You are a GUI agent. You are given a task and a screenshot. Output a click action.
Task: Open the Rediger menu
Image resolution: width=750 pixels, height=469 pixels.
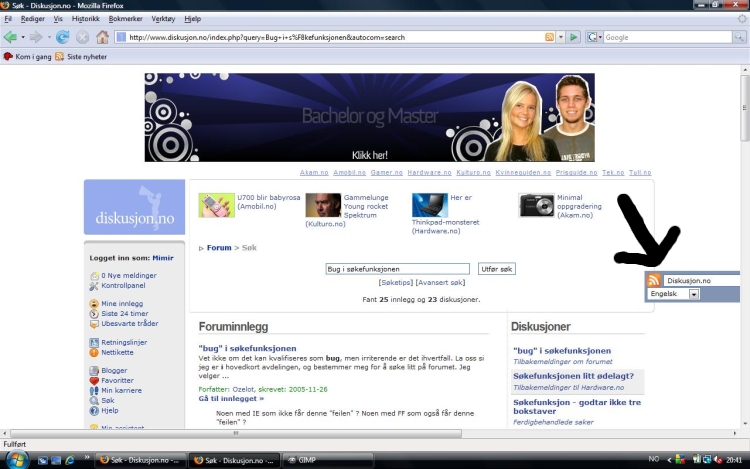(x=33, y=19)
